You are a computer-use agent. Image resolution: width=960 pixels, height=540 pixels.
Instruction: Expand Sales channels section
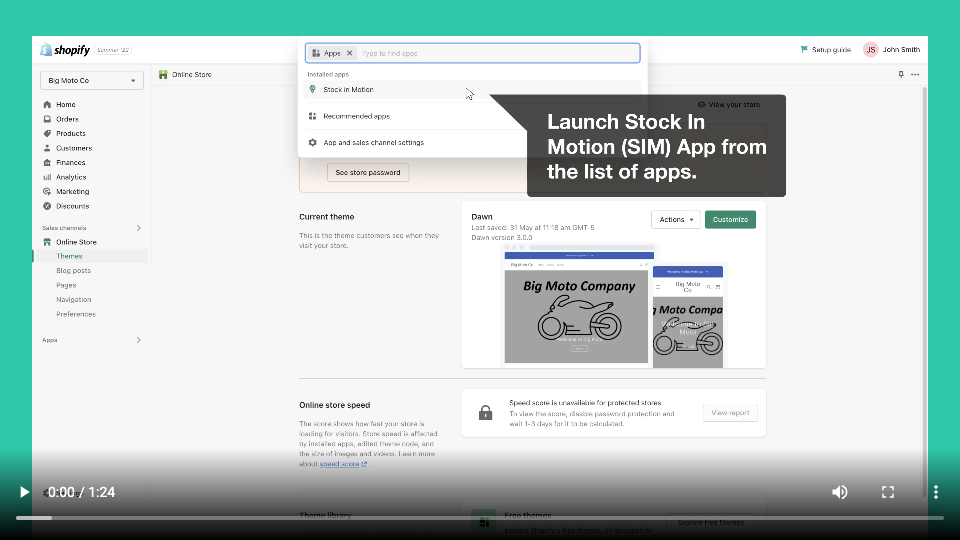pos(138,228)
